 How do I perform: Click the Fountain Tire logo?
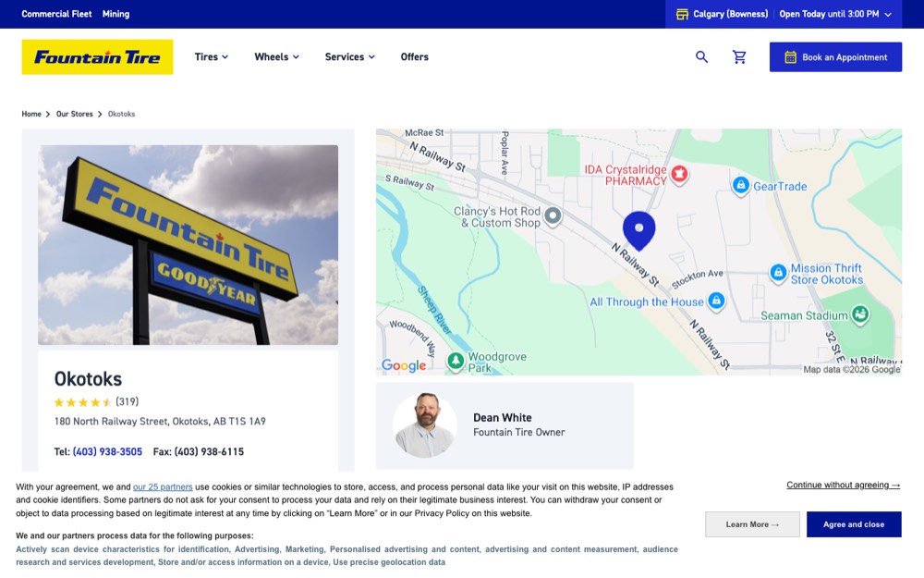(97, 57)
